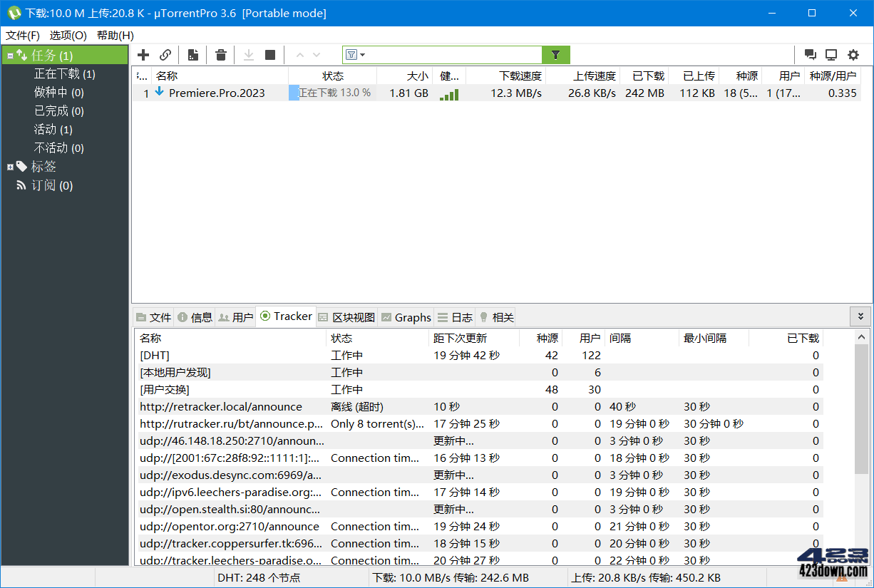Switch to the 区块视图 tab
874x588 pixels.
coord(347,317)
